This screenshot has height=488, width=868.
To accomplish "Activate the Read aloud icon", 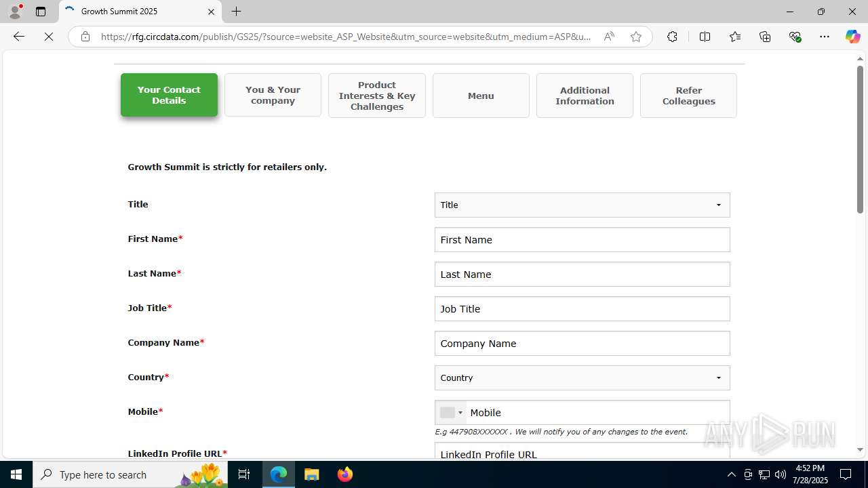I will (x=609, y=37).
